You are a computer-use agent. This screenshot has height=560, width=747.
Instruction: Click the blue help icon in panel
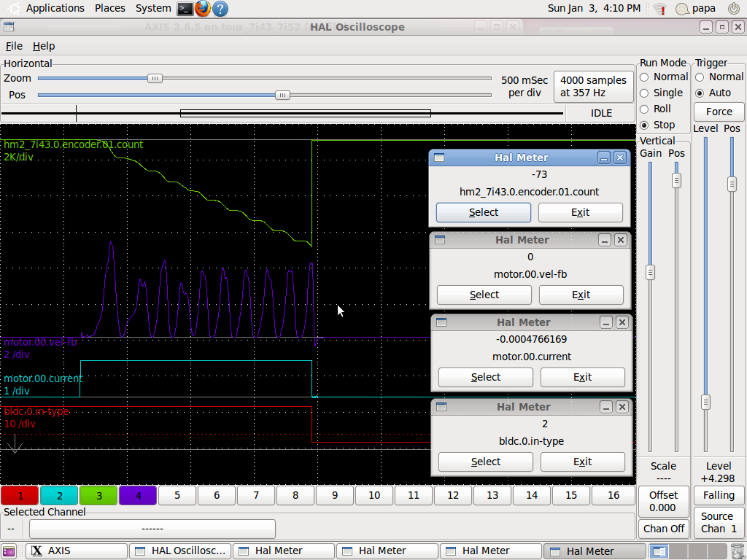220,9
